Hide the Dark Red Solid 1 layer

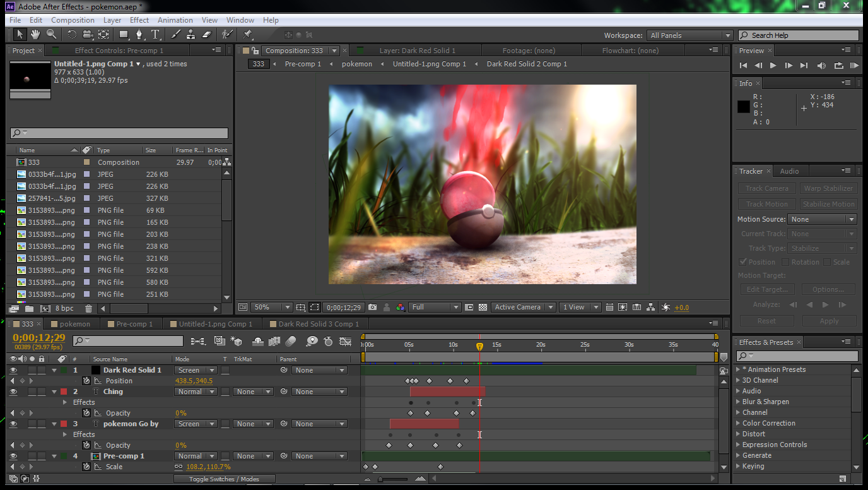tap(13, 371)
